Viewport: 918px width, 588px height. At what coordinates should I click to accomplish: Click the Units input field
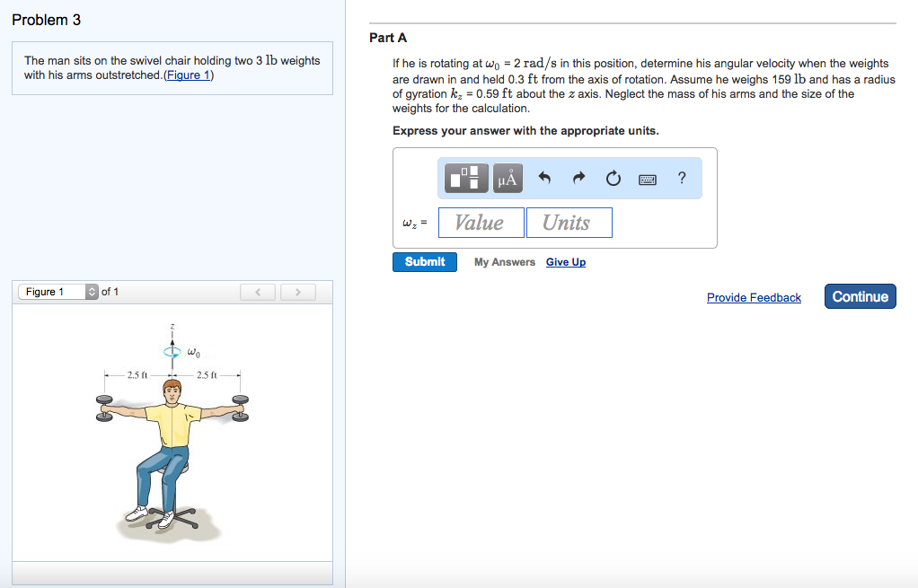click(569, 223)
